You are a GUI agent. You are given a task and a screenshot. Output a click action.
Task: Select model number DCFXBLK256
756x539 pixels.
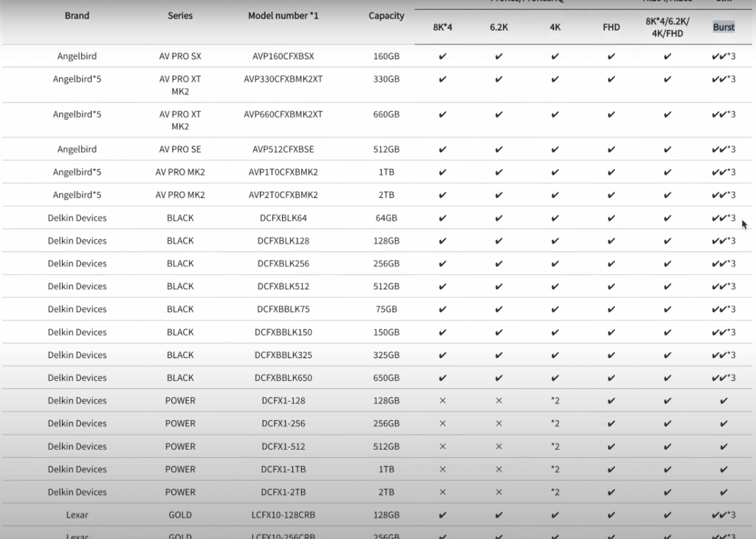pyautogui.click(x=283, y=264)
